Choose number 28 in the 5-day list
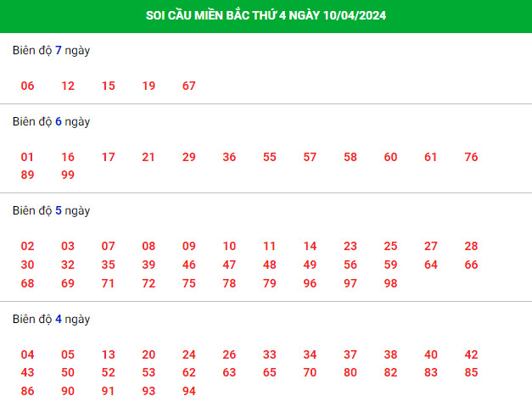 point(471,246)
